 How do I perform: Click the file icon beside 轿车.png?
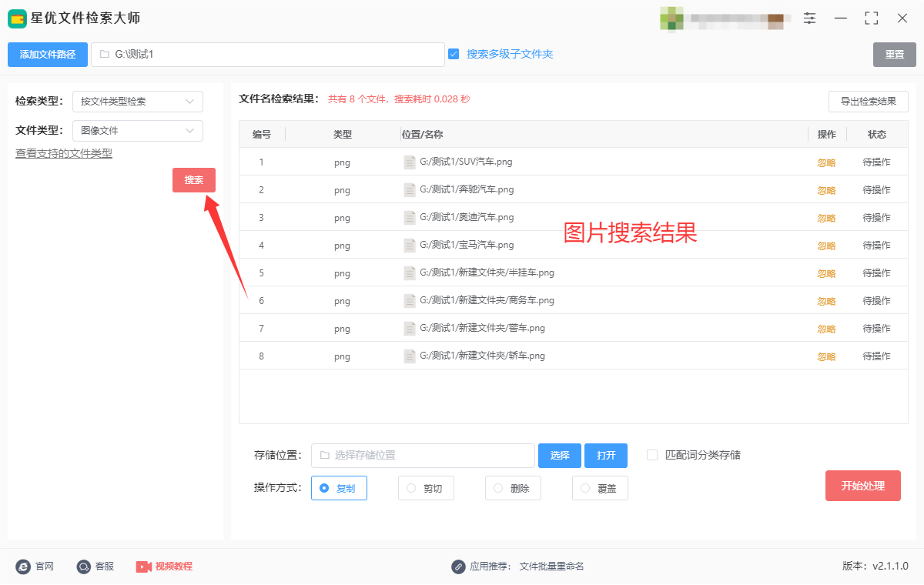tap(410, 356)
